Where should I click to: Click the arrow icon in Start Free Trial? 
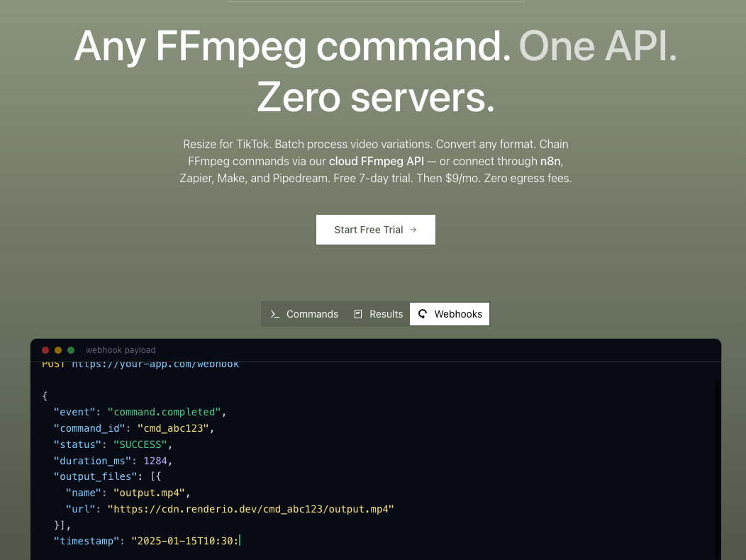tap(413, 230)
